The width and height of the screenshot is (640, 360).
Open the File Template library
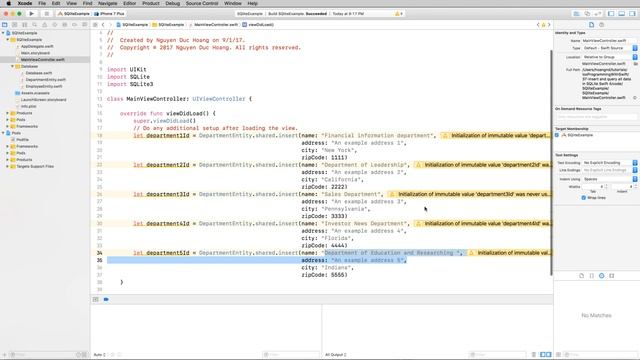582,276
